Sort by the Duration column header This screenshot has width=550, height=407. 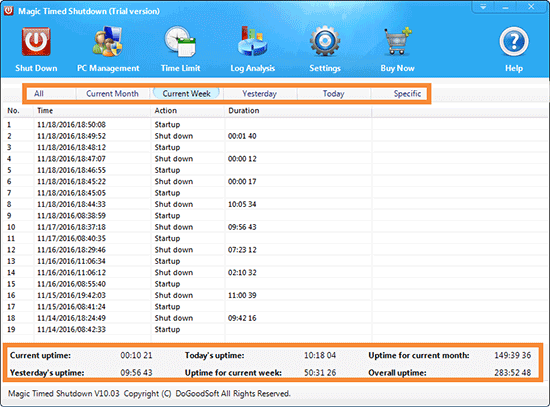pos(298,111)
